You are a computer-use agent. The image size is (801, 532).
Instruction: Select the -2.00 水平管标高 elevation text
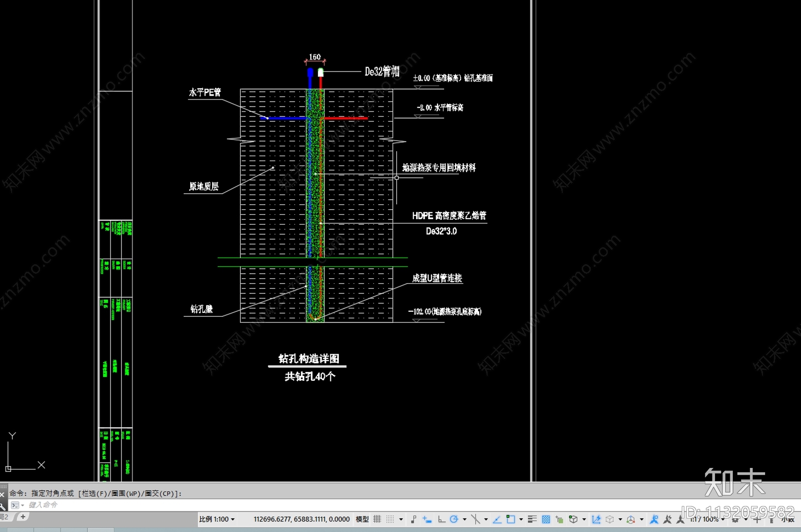pyautogui.click(x=440, y=108)
